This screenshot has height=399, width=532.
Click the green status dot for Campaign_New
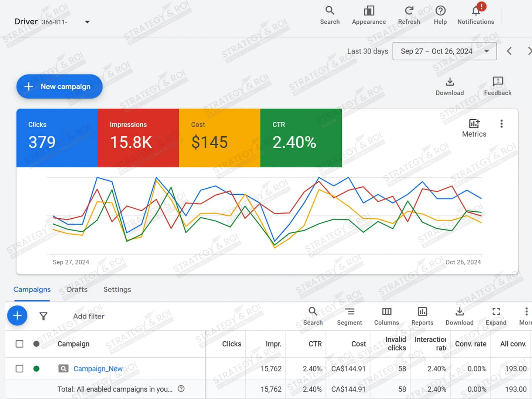[x=36, y=369]
